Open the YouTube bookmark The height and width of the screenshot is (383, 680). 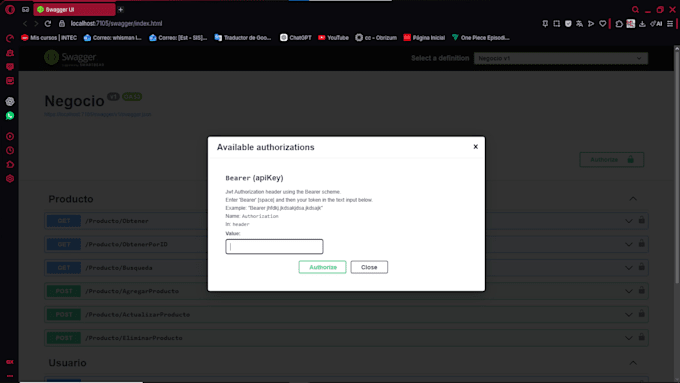[x=333, y=38]
